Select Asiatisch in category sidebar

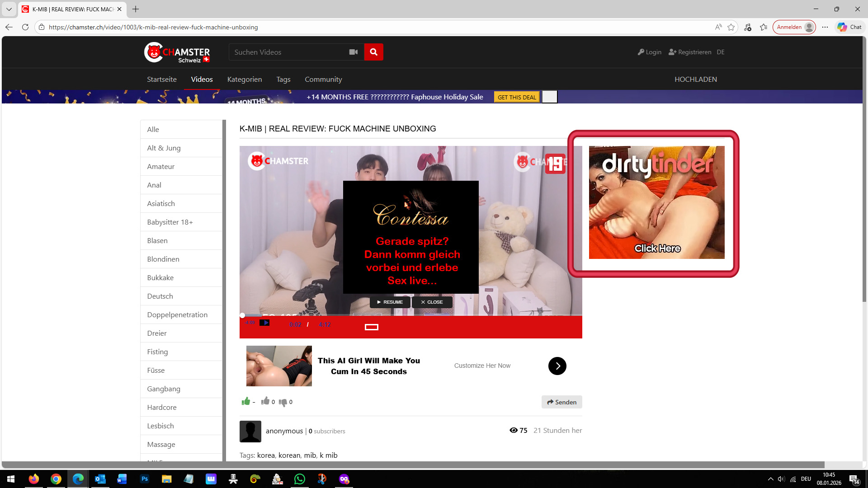[161, 203]
